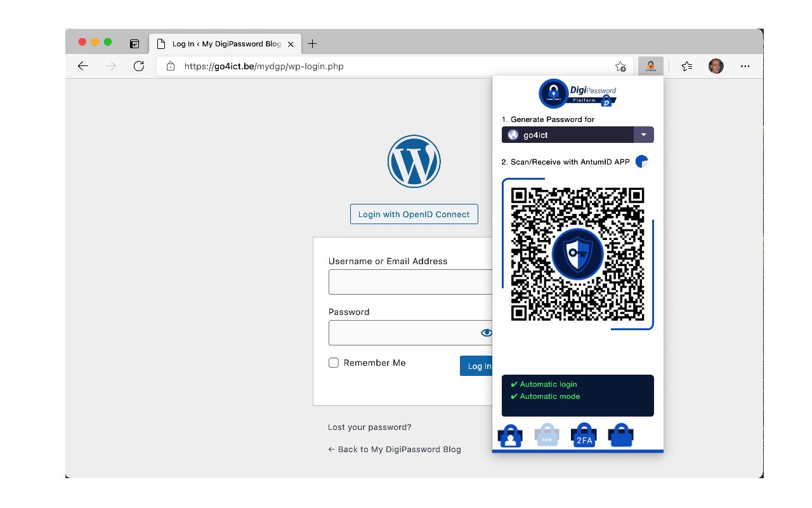Click the user profile avatar

(x=716, y=66)
